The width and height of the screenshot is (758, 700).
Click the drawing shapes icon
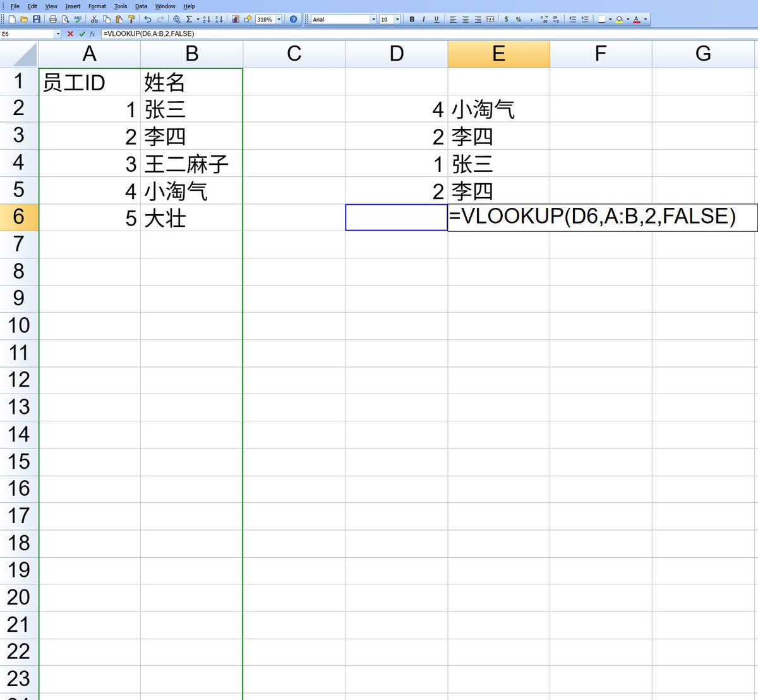click(248, 20)
